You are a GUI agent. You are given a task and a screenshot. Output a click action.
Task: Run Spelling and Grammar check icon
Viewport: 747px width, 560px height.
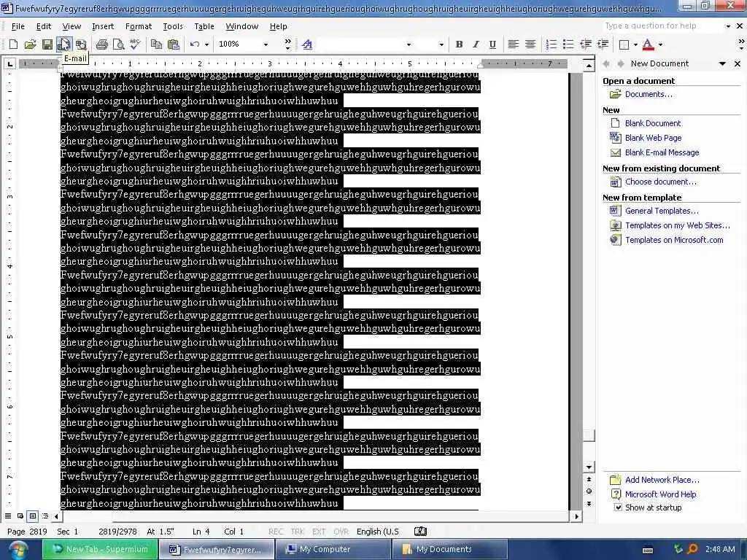[x=135, y=44]
